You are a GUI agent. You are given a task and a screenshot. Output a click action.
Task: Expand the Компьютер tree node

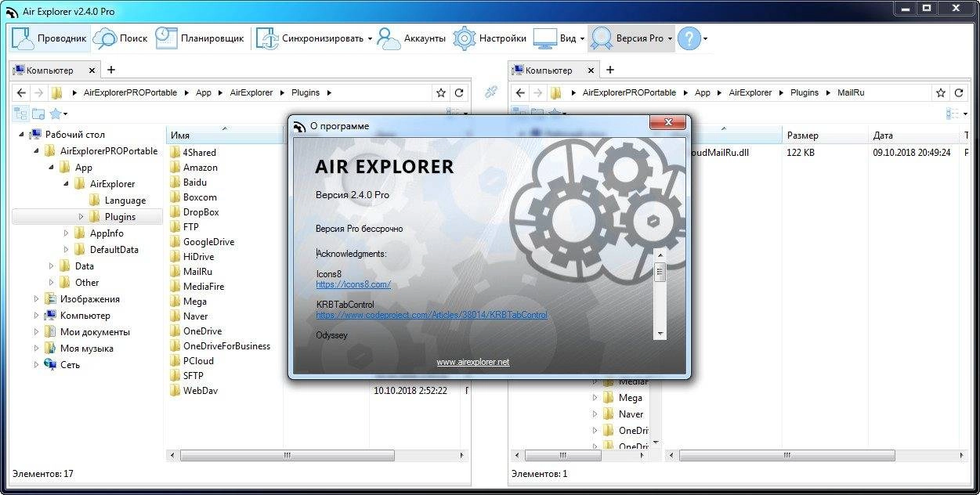click(x=36, y=316)
